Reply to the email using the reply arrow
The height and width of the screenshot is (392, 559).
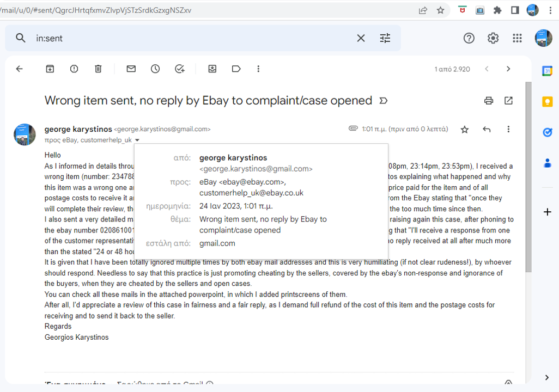tap(486, 129)
